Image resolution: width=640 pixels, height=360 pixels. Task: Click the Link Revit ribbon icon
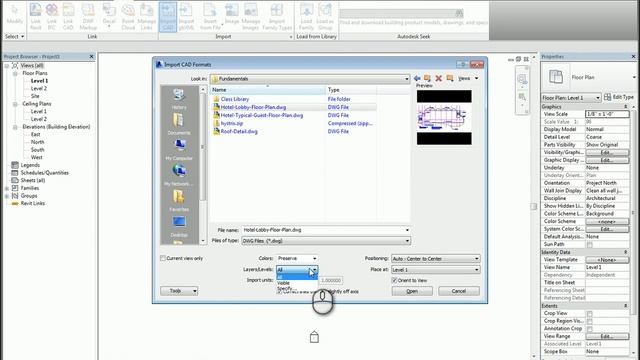[x=36, y=16]
